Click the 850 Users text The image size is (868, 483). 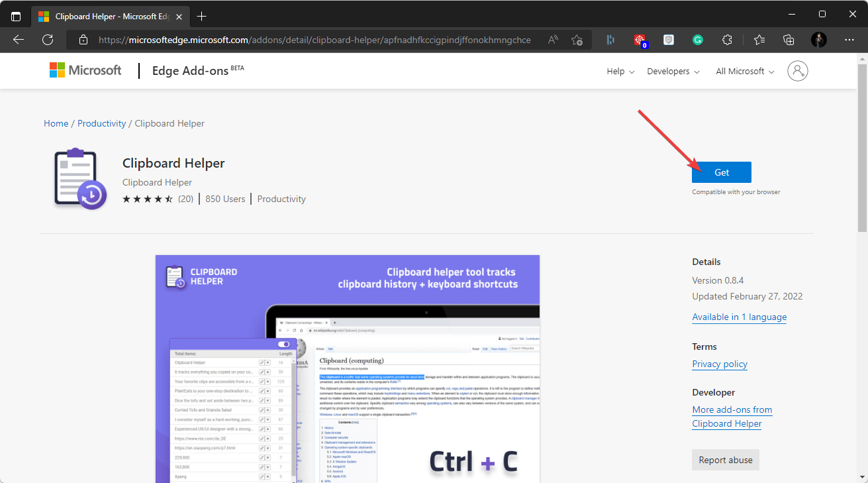[x=225, y=199]
